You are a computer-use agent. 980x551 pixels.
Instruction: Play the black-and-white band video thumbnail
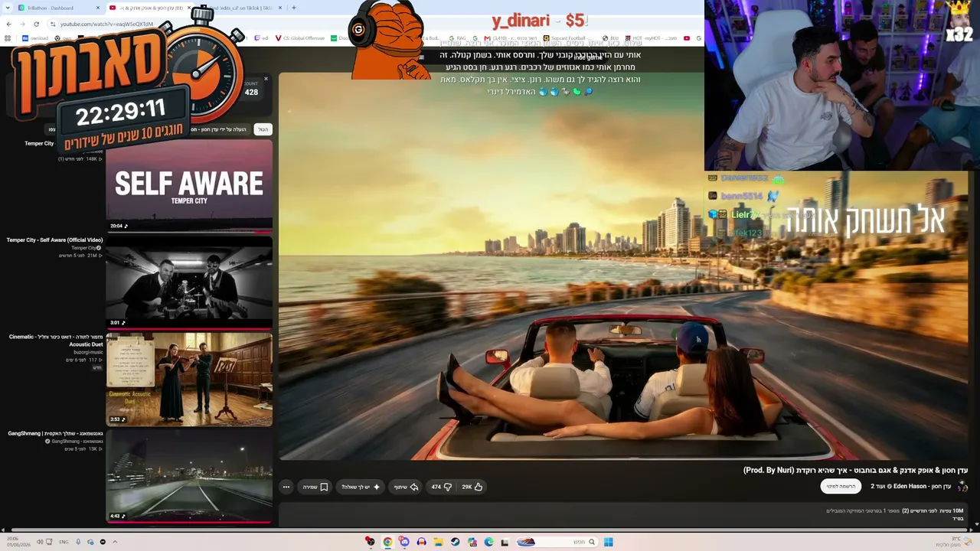click(x=189, y=282)
